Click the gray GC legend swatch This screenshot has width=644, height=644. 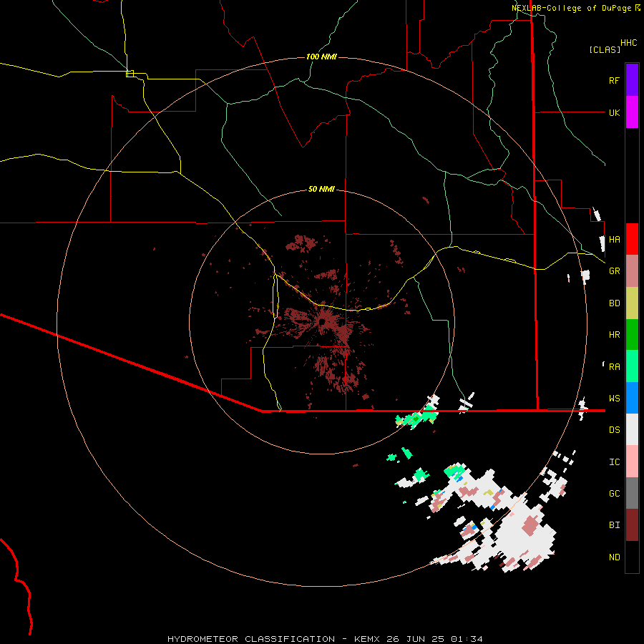point(632,493)
